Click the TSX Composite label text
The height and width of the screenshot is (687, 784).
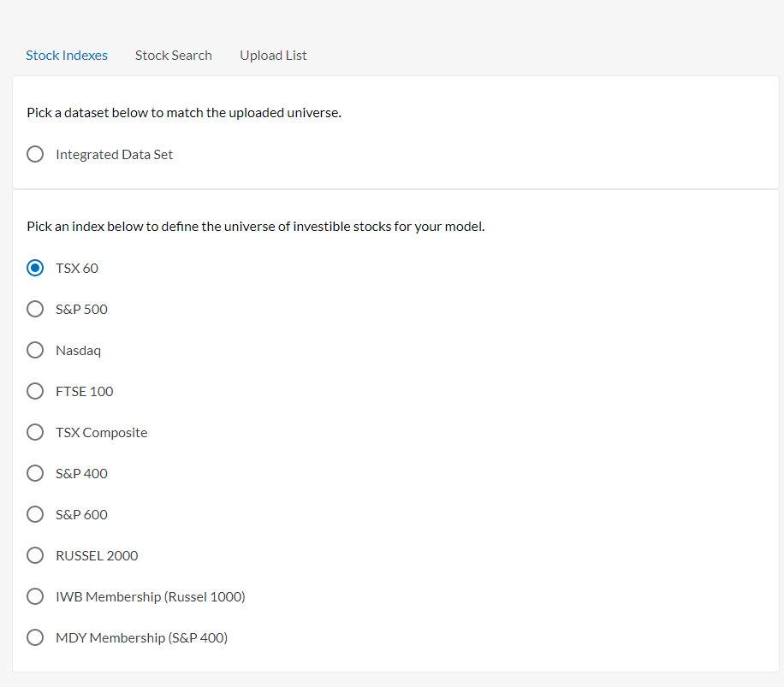pyautogui.click(x=102, y=433)
